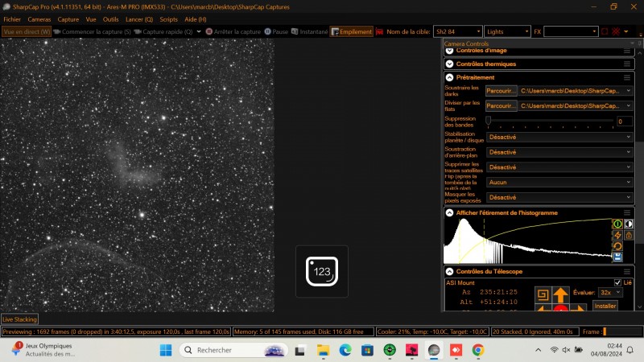Image resolution: width=644 pixels, height=362 pixels.
Task: Open Supprimer les traces satellites dropdown
Action: point(559,167)
